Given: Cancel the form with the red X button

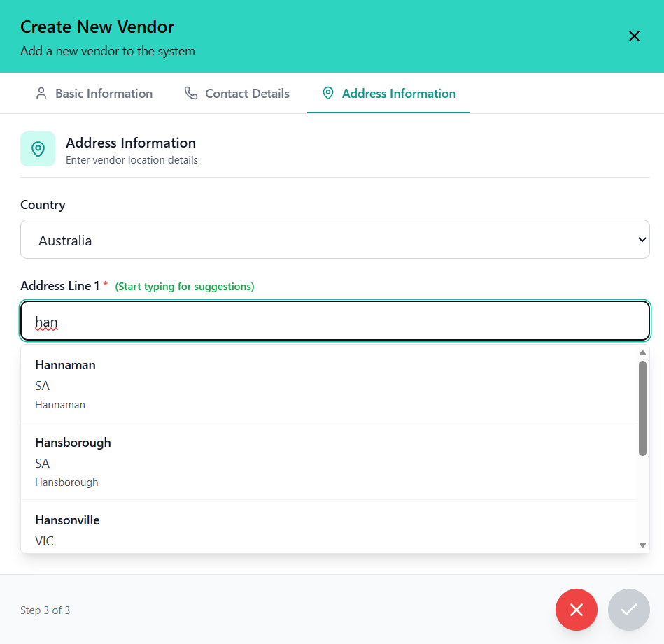Looking at the screenshot, I should point(576,610).
